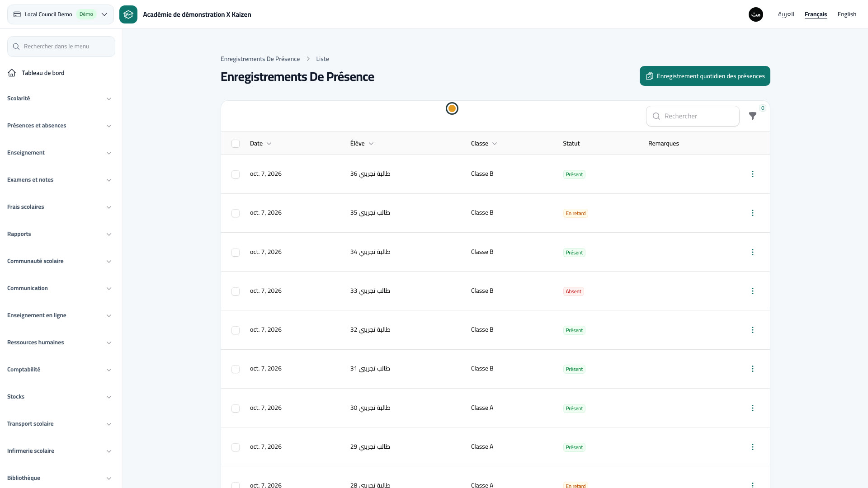Open Enregistrements De Présence breadcrumb link
The image size is (868, 488).
260,59
